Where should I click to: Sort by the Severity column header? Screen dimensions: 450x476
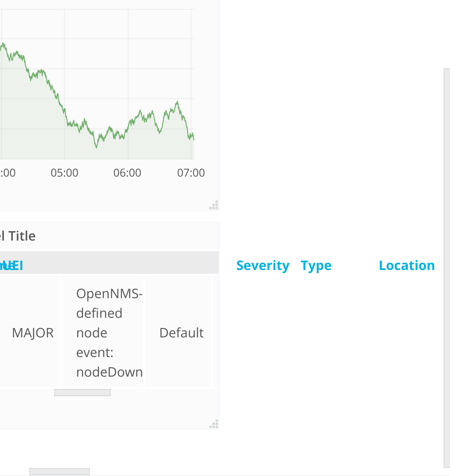pyautogui.click(x=262, y=265)
